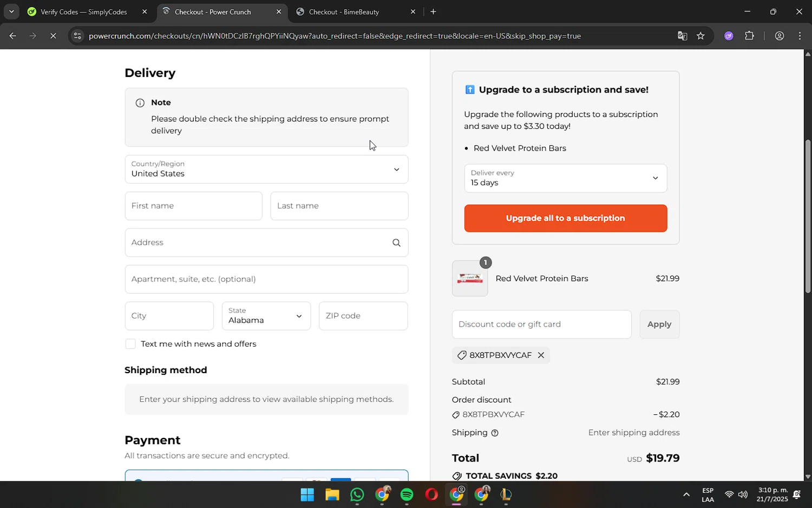Screen dimensions: 812x508
Task: Click the $21.99 product price text
Action: point(667,278)
